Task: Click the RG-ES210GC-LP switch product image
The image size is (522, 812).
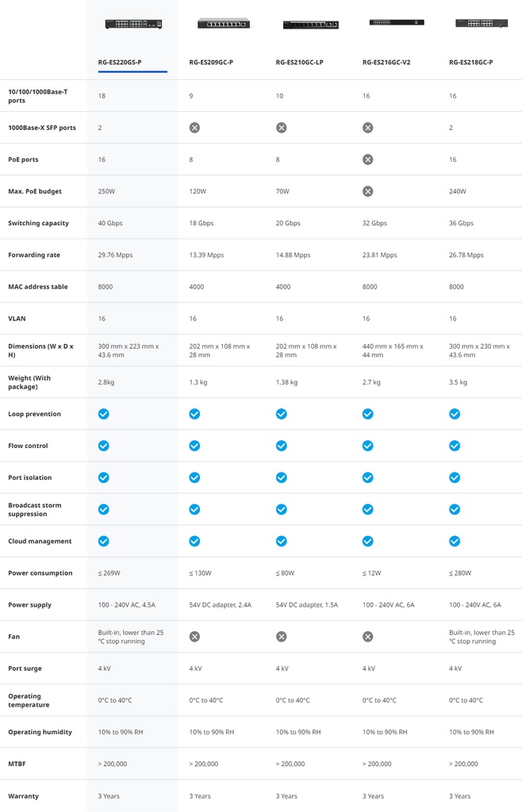Action: coord(310,25)
